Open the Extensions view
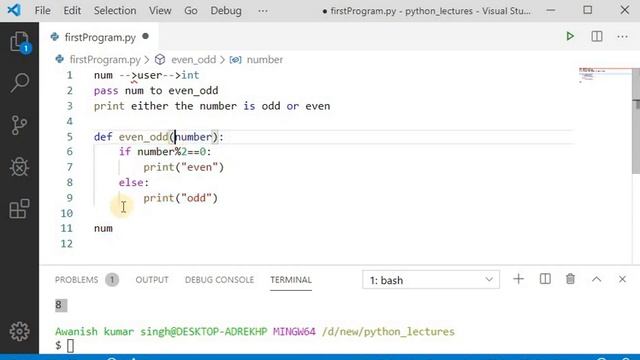640x360 pixels. (x=20, y=209)
